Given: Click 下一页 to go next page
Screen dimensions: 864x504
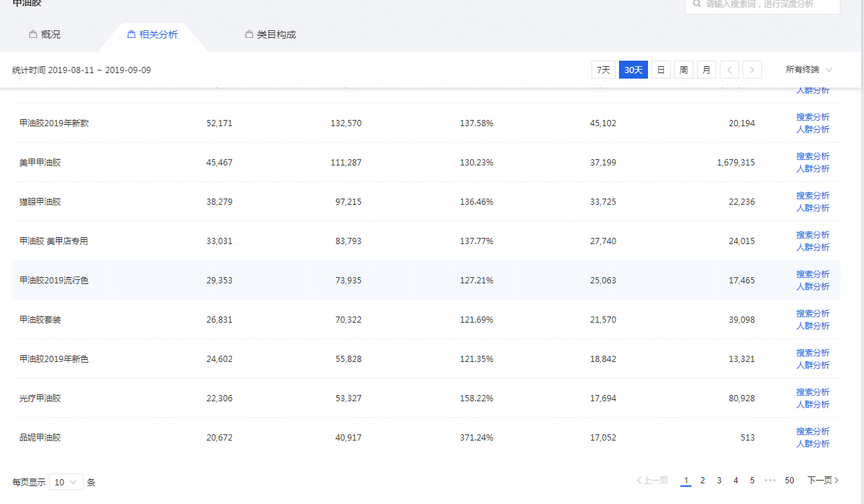Looking at the screenshot, I should (x=823, y=481).
